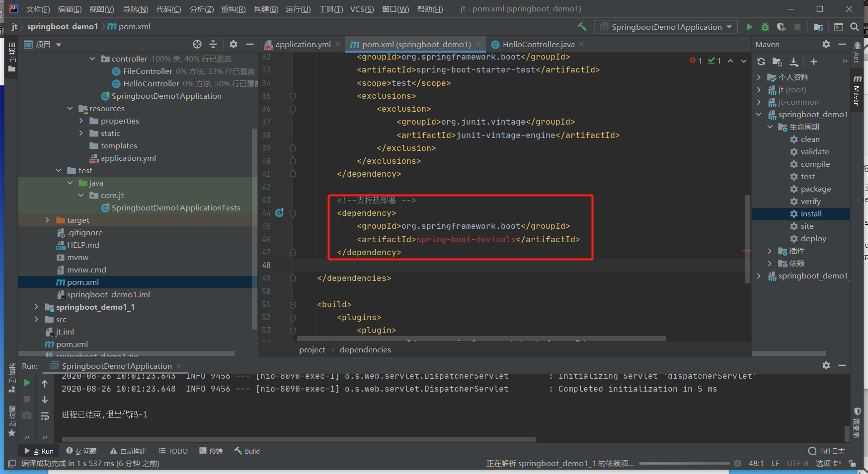The width and height of the screenshot is (868, 474).
Task: Click the gutter icon on line 44
Action: 280,213
